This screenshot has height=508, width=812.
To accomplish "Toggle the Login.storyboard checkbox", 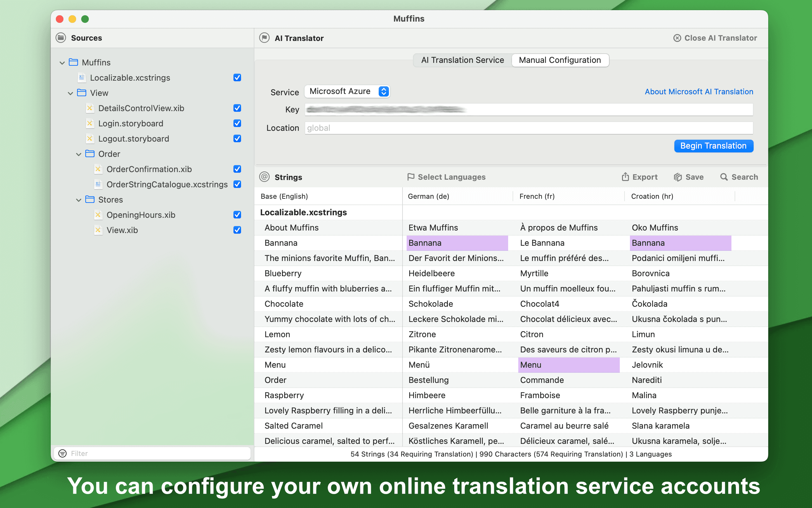I will click(237, 123).
